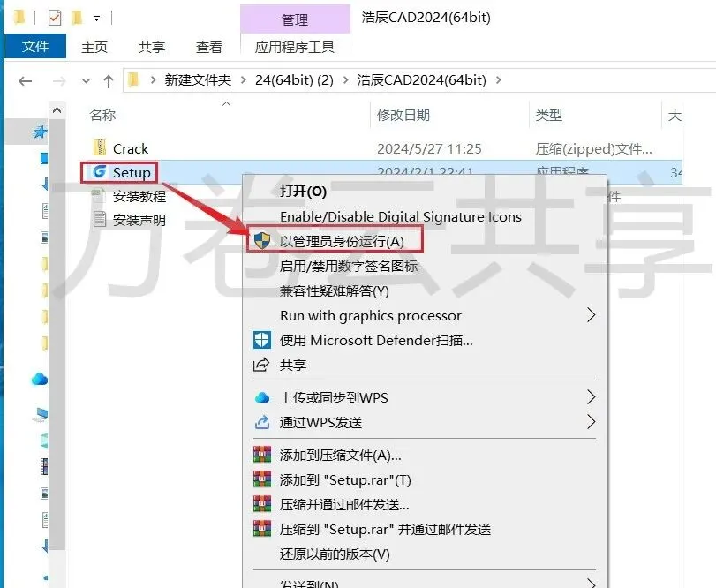Click navigation pane scroll up arrow
Viewport: 716px width, 588px height.
tap(57, 110)
